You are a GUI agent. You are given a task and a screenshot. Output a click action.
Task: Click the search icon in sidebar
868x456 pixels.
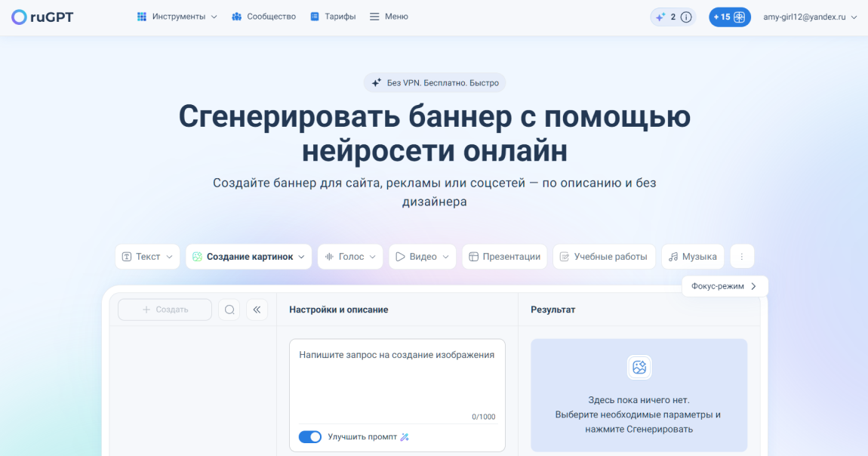229,310
